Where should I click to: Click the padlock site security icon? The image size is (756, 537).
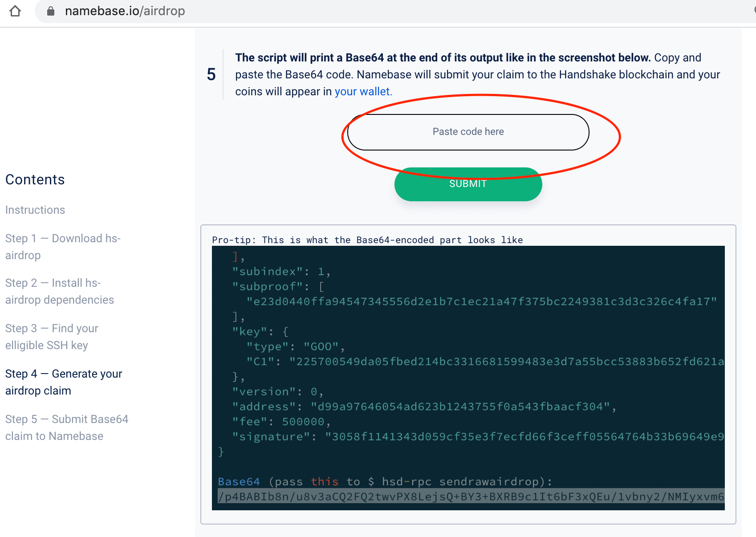pos(51,11)
